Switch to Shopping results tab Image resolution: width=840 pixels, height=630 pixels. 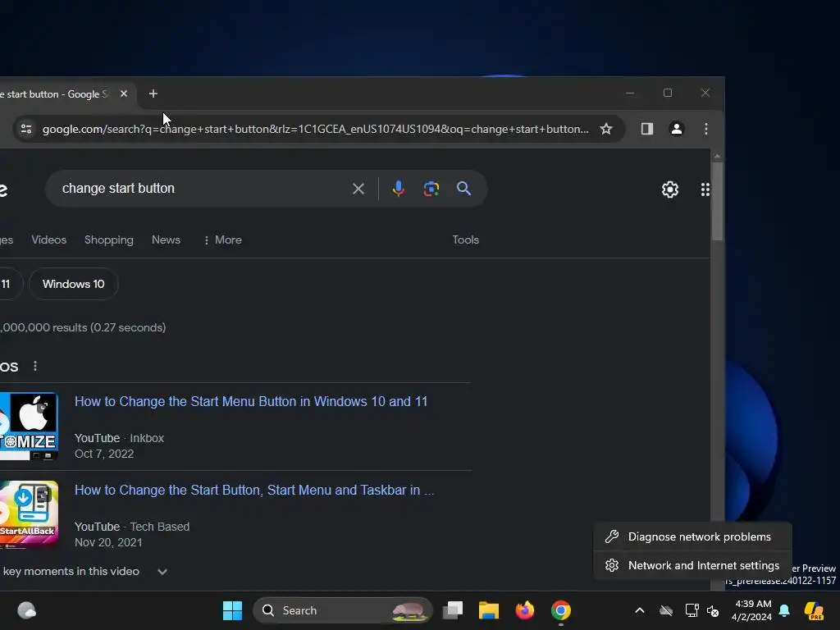pos(109,240)
